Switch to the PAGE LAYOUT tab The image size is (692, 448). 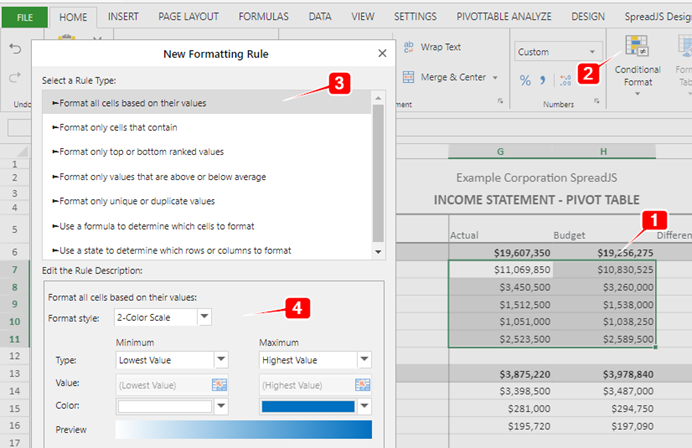[188, 17]
